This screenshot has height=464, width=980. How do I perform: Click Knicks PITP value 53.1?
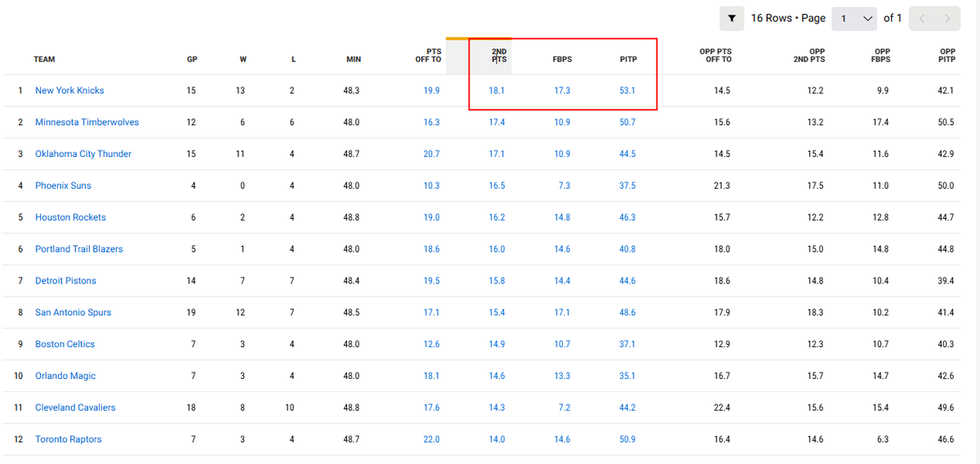627,91
